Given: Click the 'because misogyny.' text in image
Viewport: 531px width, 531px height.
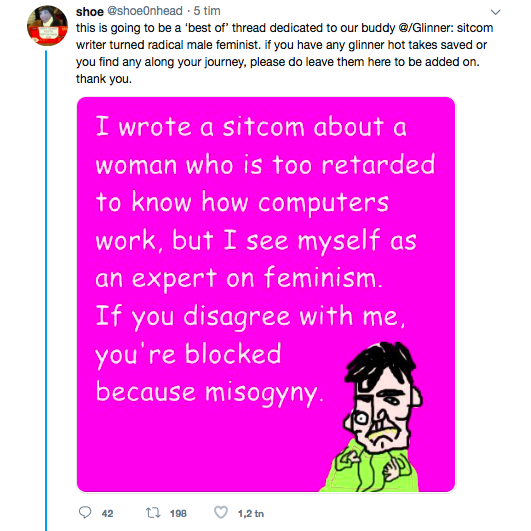Looking at the screenshot, I should (x=209, y=393).
